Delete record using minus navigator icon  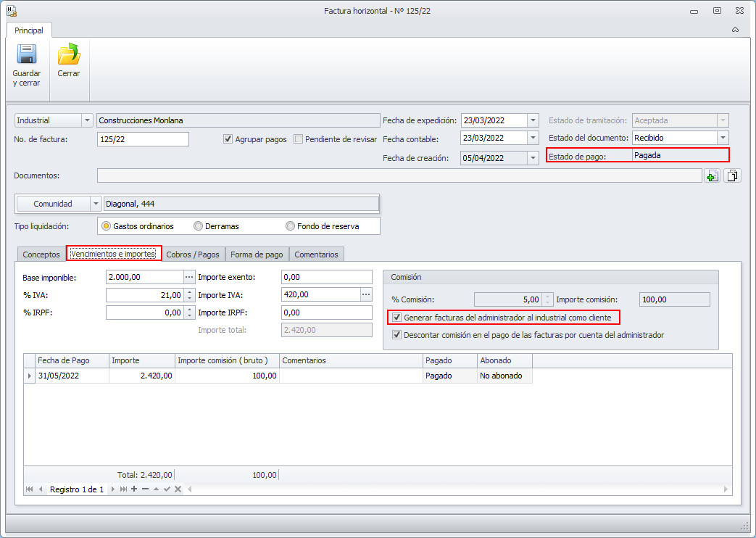(145, 489)
